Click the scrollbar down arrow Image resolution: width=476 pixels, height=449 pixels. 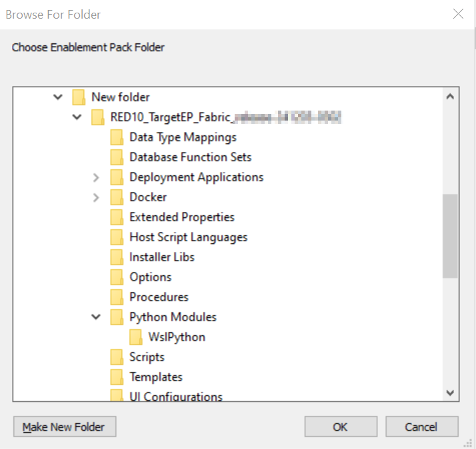coord(450,393)
